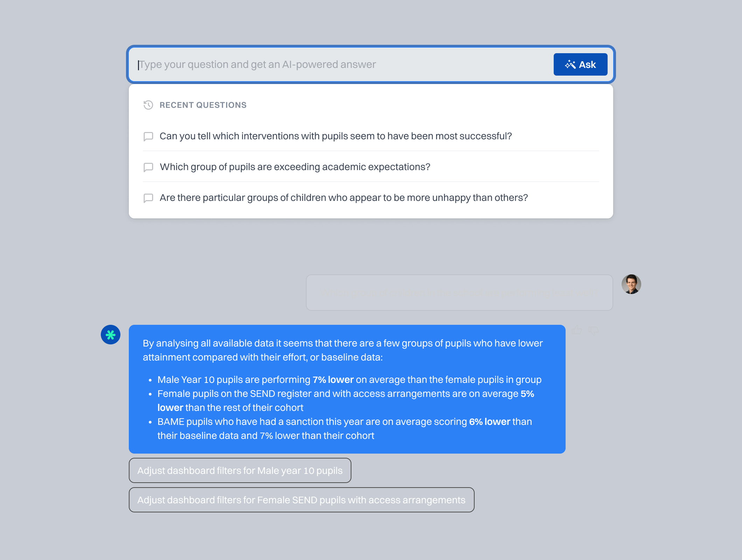Click the user's profile photo
The height and width of the screenshot is (560, 742).
coord(631,285)
